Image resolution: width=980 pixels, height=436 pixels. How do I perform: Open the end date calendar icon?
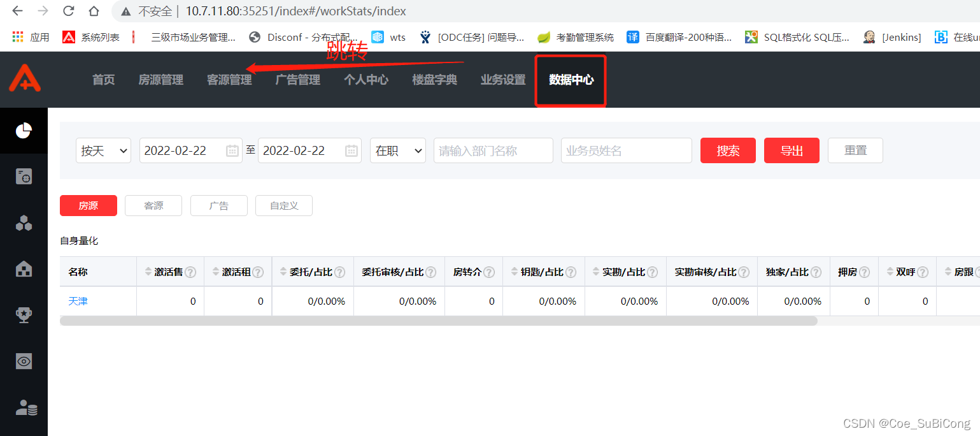pos(352,150)
